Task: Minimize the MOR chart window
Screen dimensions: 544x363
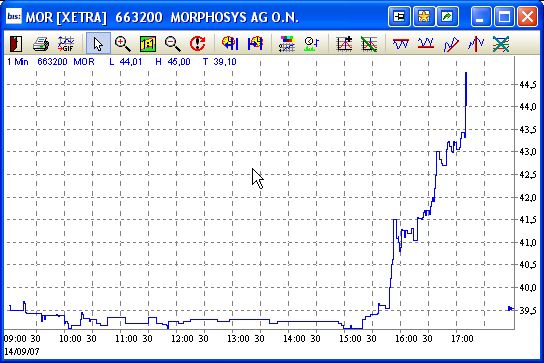Action: 481,16
